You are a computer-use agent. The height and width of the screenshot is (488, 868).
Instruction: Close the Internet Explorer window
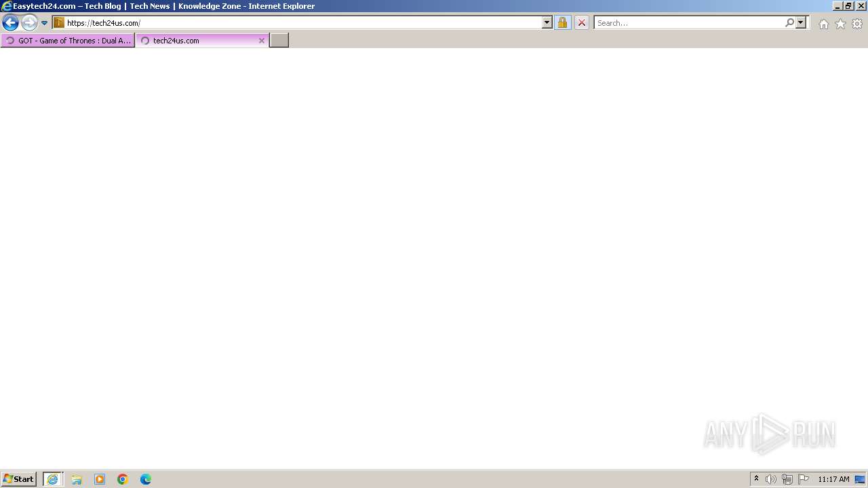(861, 5)
